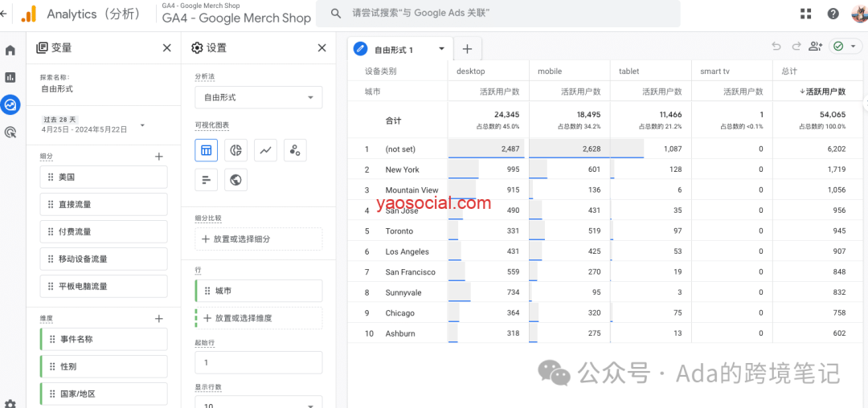
Task: Select the 美国 segment chip
Action: click(104, 177)
